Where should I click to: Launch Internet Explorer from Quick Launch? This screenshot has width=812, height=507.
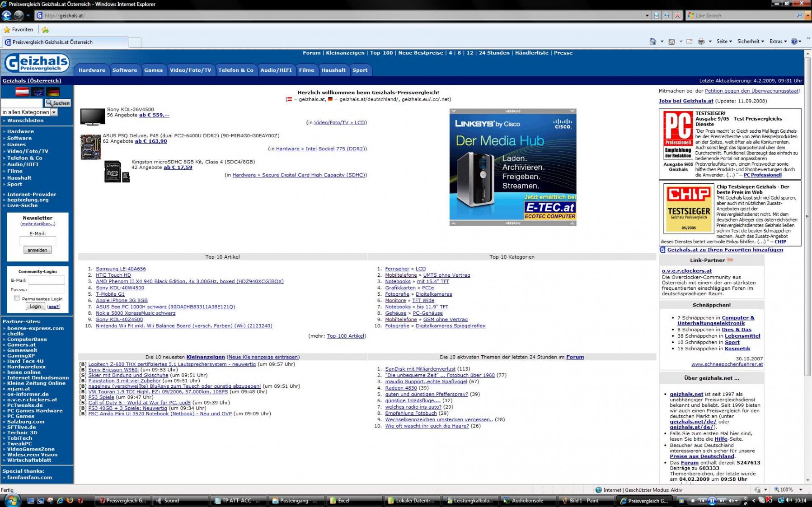pyautogui.click(x=60, y=501)
